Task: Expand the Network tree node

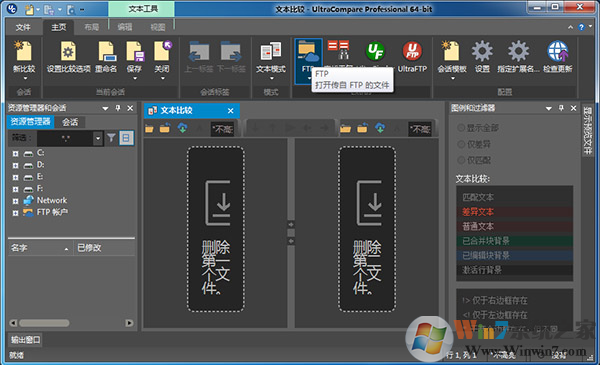Action: (15, 201)
